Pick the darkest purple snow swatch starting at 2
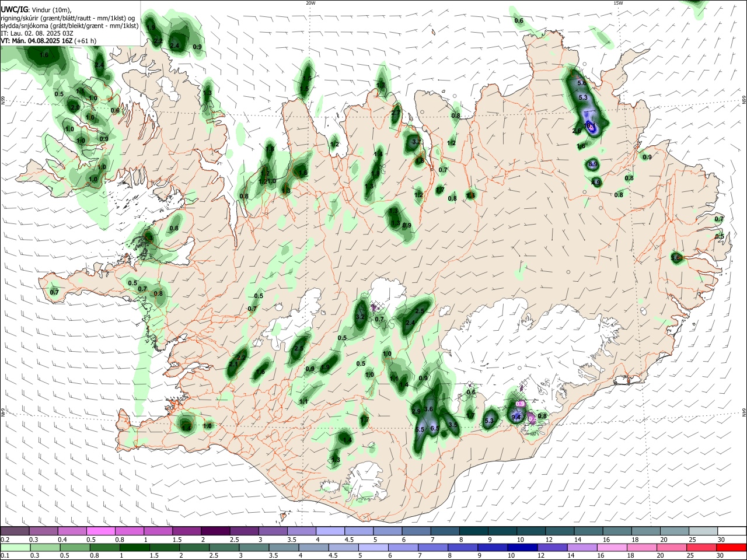 coord(215,531)
